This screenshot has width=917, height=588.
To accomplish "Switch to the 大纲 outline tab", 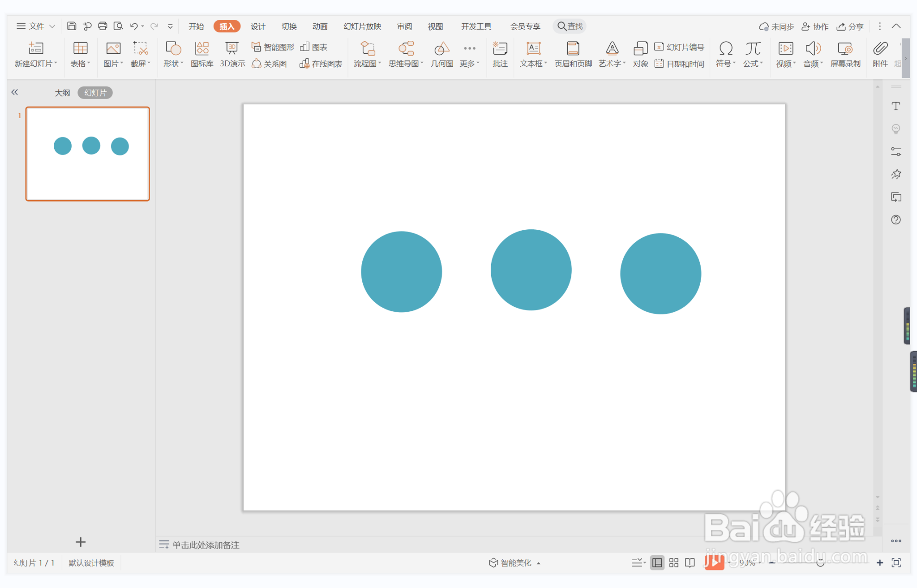I will pyautogui.click(x=62, y=93).
